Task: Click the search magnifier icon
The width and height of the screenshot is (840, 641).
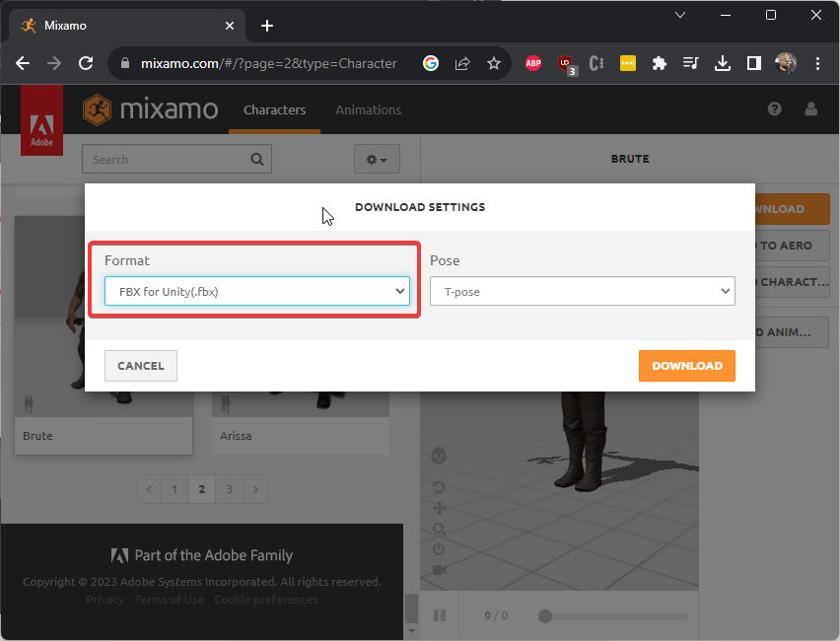Action: coord(257,159)
